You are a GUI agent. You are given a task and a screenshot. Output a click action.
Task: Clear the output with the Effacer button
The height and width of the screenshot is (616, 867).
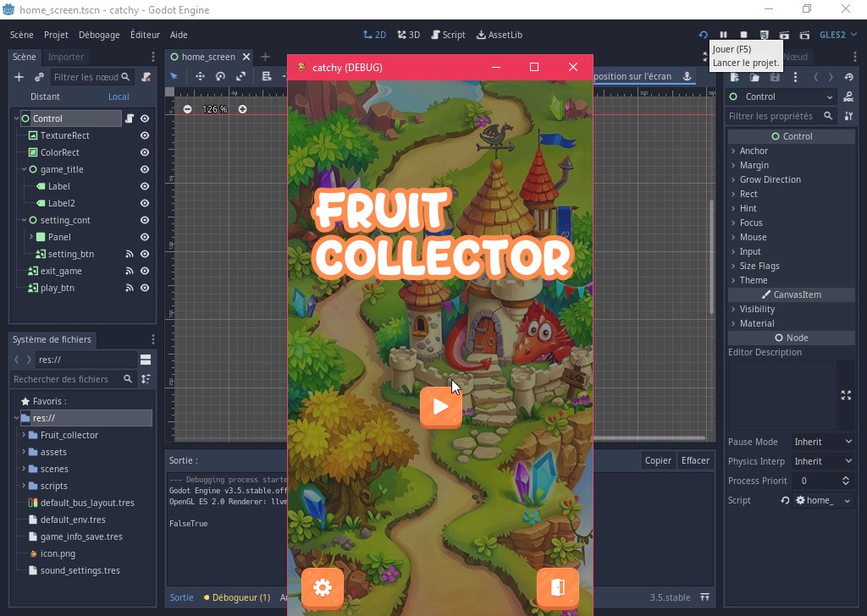pyautogui.click(x=695, y=460)
